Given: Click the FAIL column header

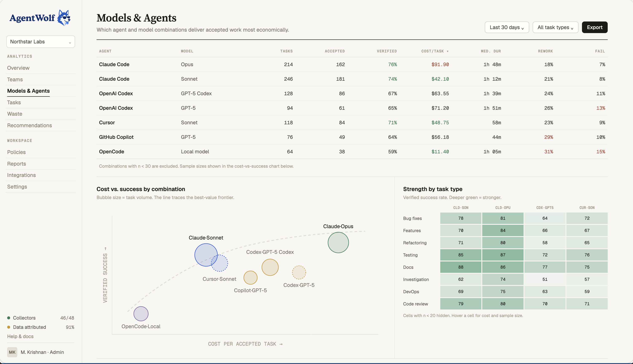Looking at the screenshot, I should [600, 51].
